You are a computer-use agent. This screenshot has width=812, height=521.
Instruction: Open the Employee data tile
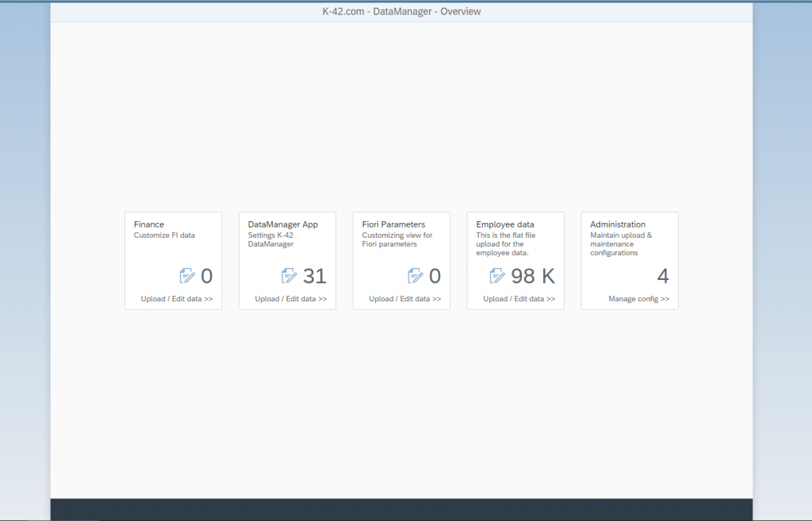click(x=515, y=260)
